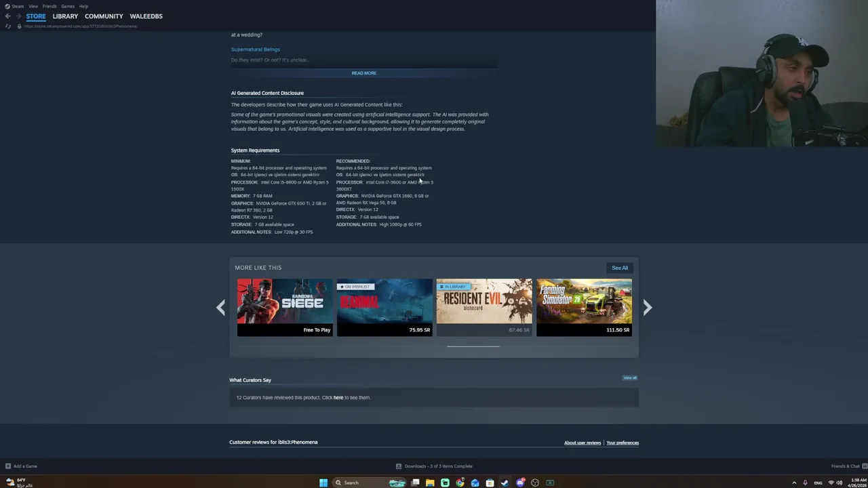The width and height of the screenshot is (868, 488).
Task: Open Discord from taskbar
Action: click(x=520, y=483)
